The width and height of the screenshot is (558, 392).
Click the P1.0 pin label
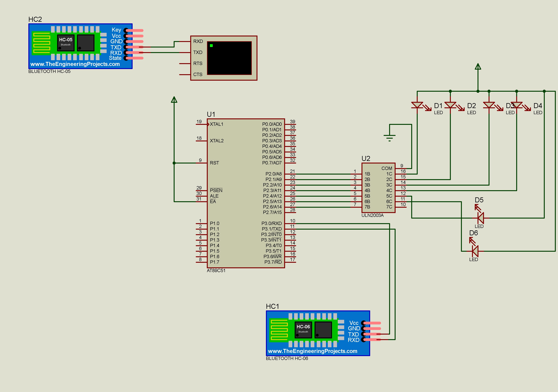215,223
